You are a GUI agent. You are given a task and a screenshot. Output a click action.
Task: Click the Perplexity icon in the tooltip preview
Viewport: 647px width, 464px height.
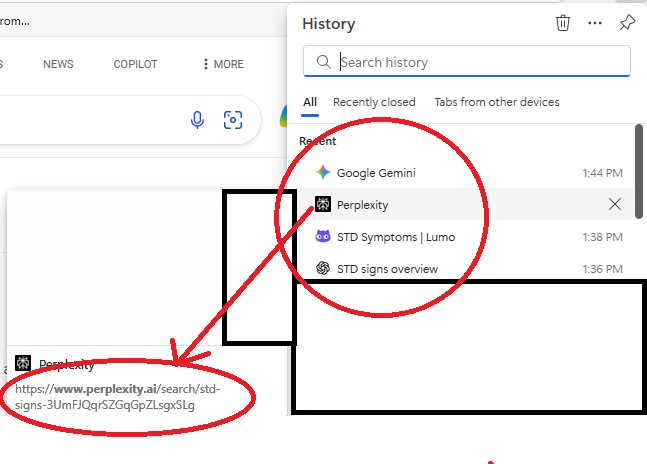tap(23, 363)
